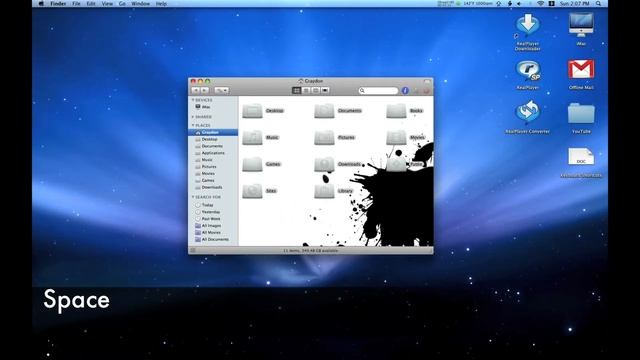Select Downloads in the sidebar

pyautogui.click(x=213, y=187)
